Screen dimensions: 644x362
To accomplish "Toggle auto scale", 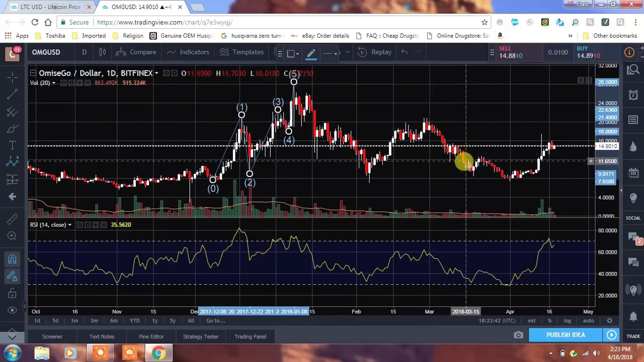I will coord(588,321).
